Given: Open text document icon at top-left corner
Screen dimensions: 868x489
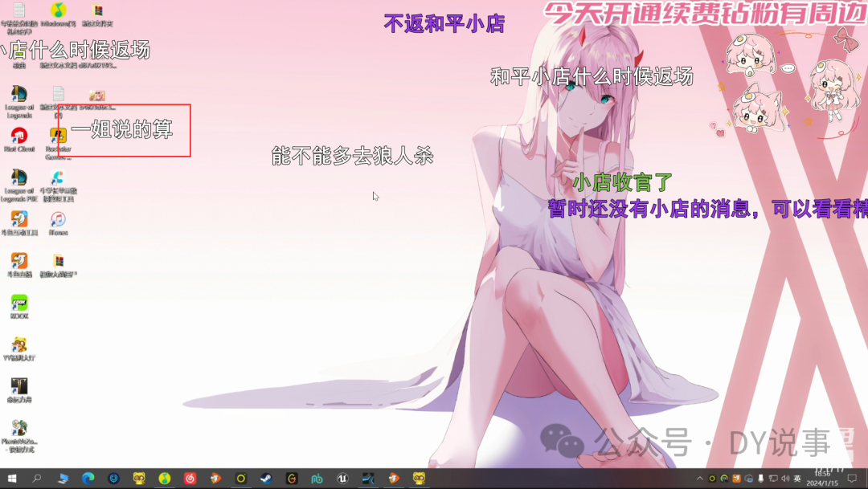Looking at the screenshot, I should [x=18, y=18].
